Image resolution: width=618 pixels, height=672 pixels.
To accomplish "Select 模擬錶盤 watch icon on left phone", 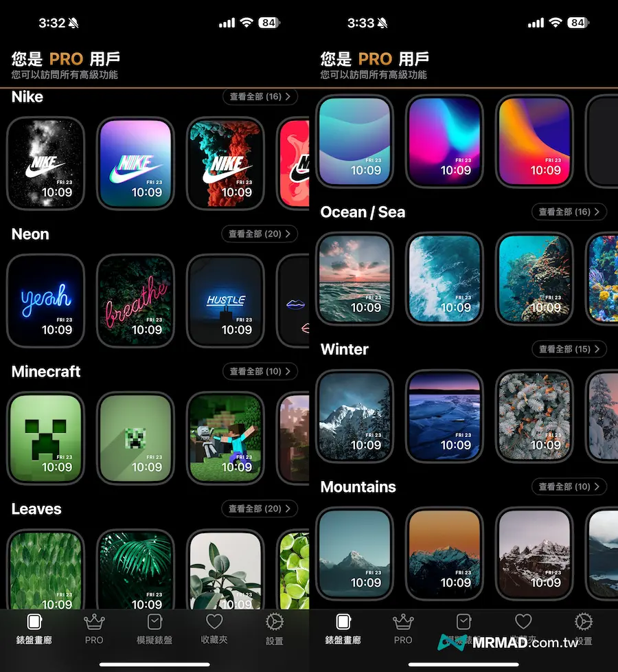I will [x=154, y=629].
